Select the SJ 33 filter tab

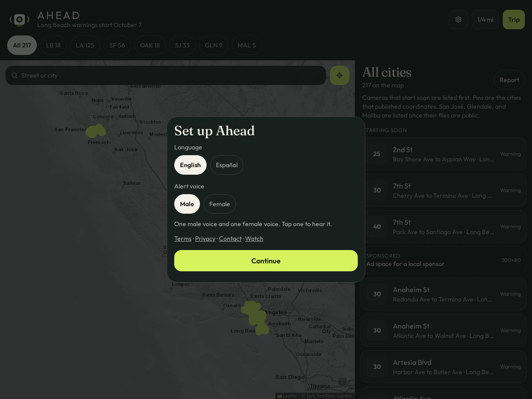[182, 45]
